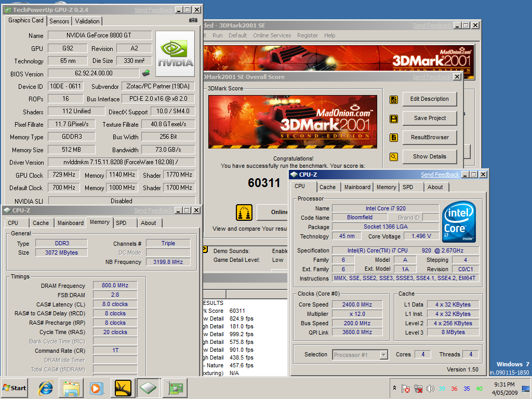This screenshot has height=399, width=532.
Task: Switch to Cache tab in front CPU-Z
Action: point(327,187)
